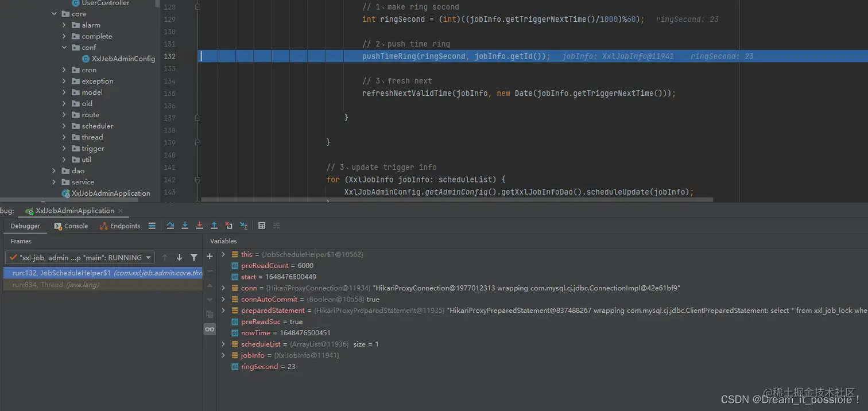Click the previous frame up arrow
Screen dimensions: 868x411
coord(165,258)
